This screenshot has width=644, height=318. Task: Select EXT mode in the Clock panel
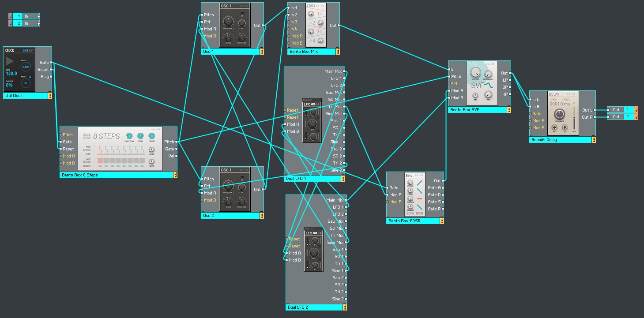pyautogui.click(x=31, y=50)
